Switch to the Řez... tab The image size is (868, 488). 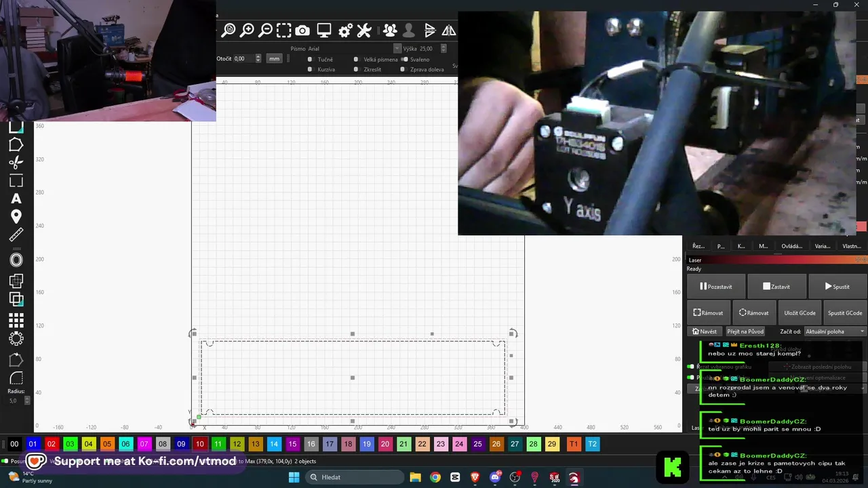pos(698,246)
